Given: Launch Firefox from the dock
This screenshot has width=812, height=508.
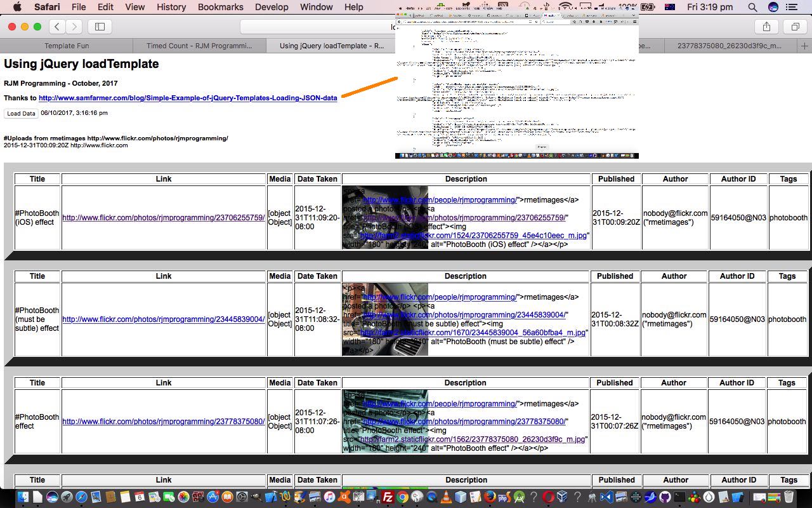Looking at the screenshot, I should click(x=490, y=497).
